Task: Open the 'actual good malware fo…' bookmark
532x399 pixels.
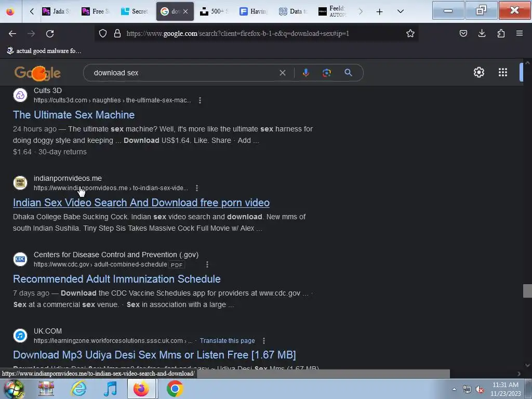Action: point(44,51)
